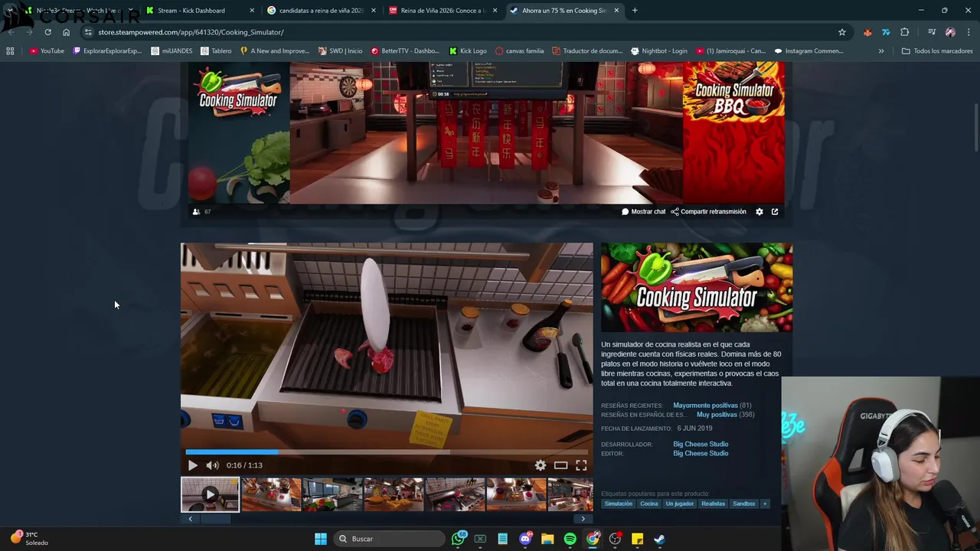The image size is (980, 551).
Task: Open Chrome three-dot menu
Action: 969,32
